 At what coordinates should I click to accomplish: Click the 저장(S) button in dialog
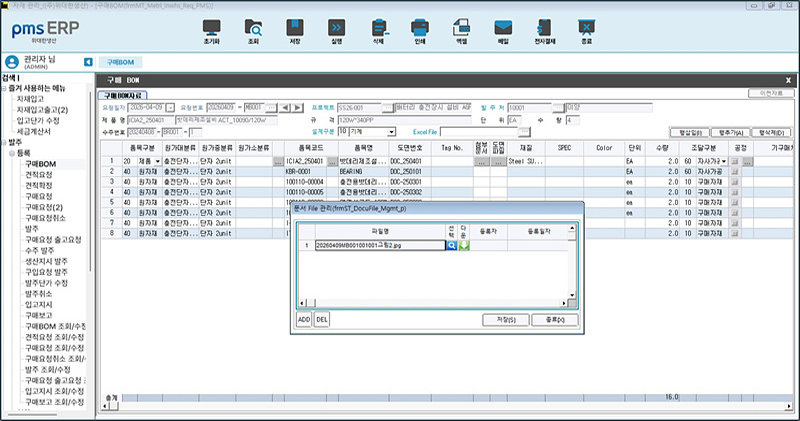pyautogui.click(x=505, y=319)
